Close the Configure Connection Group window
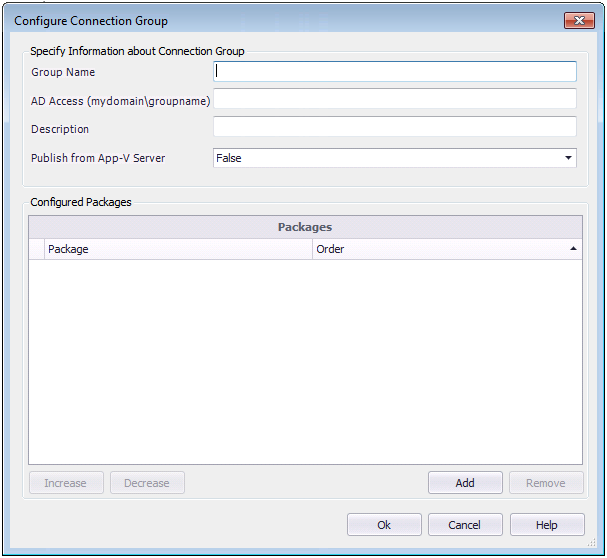 [579, 20]
